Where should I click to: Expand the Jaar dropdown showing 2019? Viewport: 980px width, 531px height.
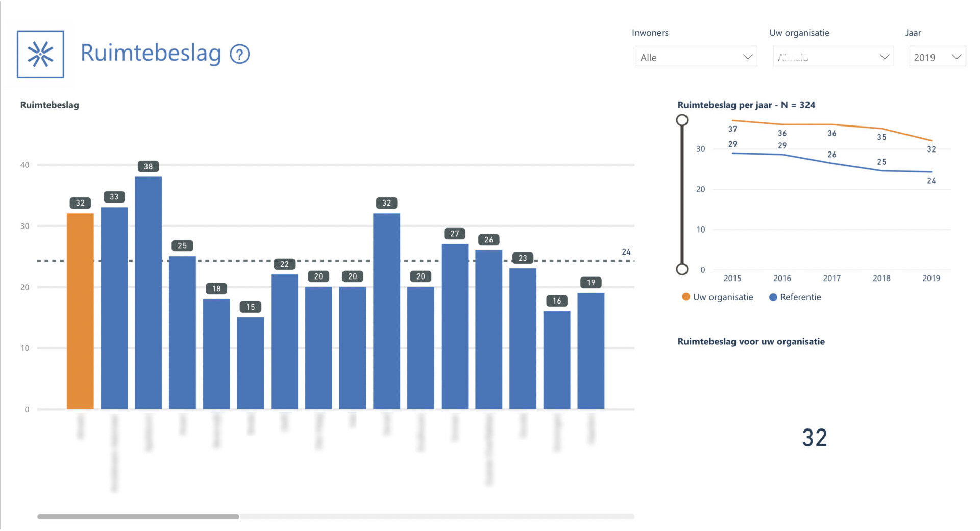tap(937, 57)
